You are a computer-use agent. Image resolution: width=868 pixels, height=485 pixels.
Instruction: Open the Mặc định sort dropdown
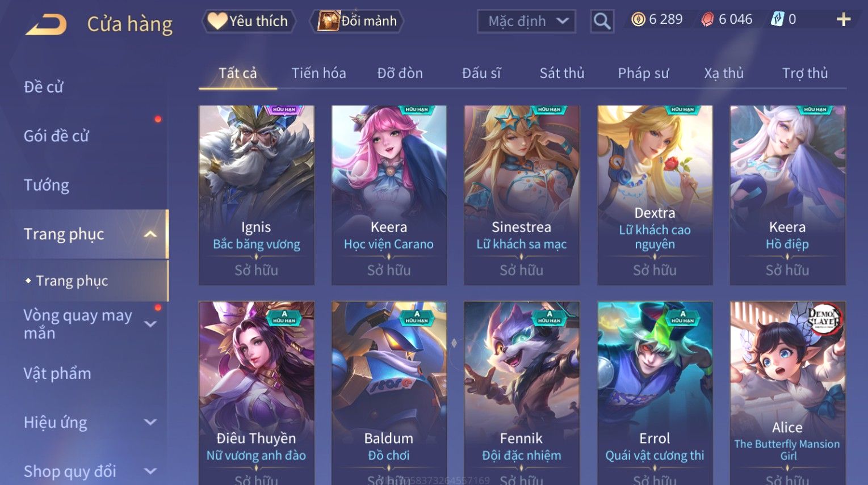(526, 22)
